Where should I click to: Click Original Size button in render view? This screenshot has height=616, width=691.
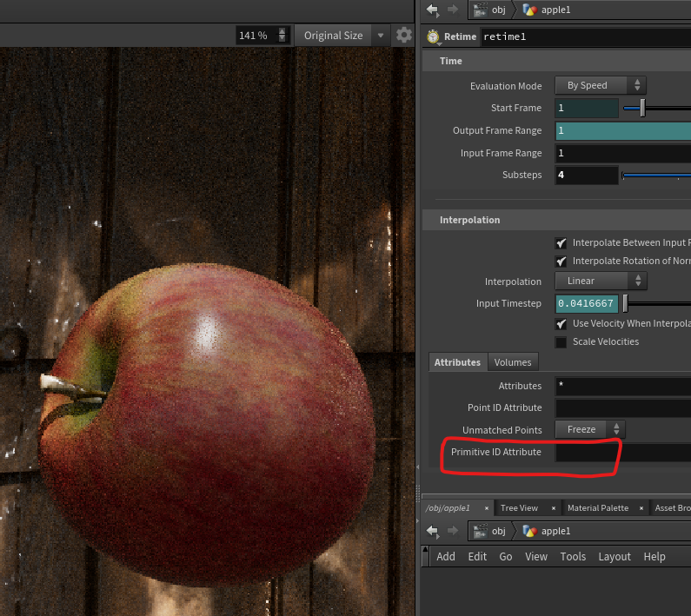coord(333,36)
